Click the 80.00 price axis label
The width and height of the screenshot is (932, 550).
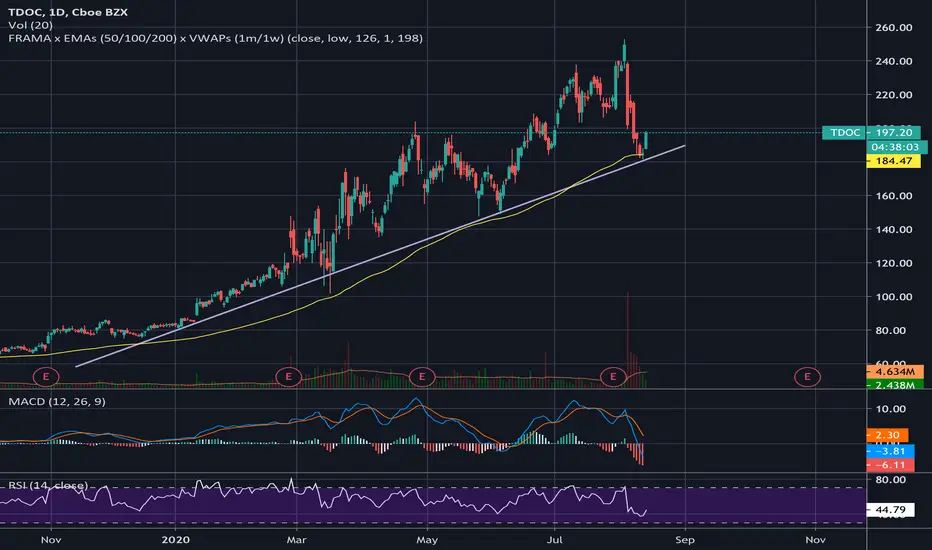point(890,331)
